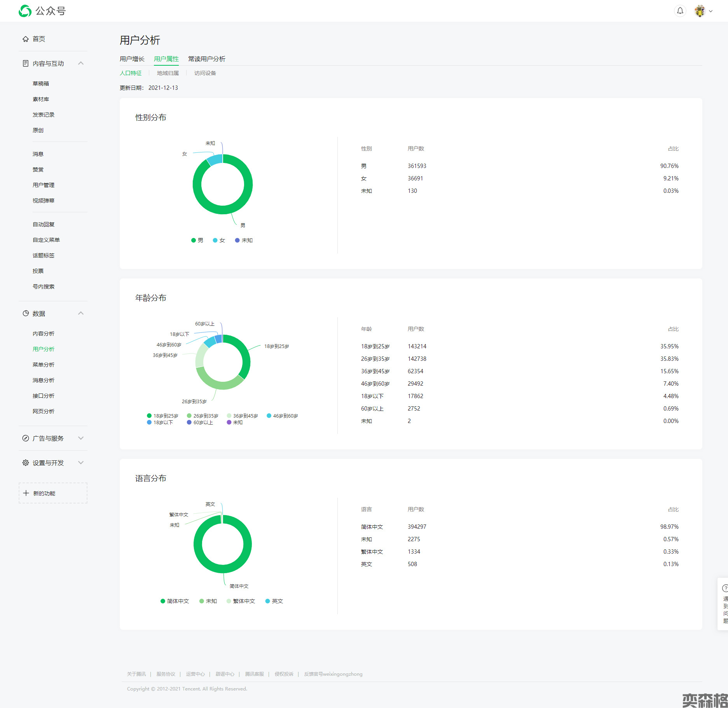Toggle the 简体中文 legend in language chart

tap(175, 601)
